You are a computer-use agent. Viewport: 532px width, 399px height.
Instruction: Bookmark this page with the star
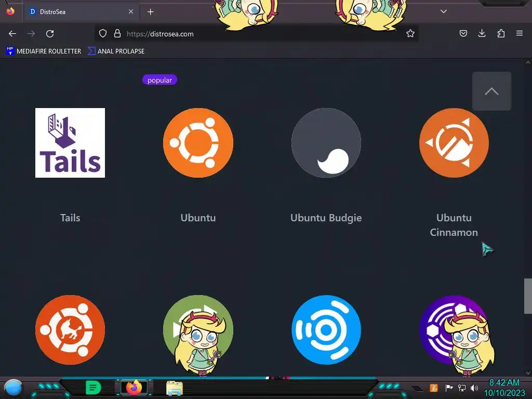pyautogui.click(x=410, y=34)
